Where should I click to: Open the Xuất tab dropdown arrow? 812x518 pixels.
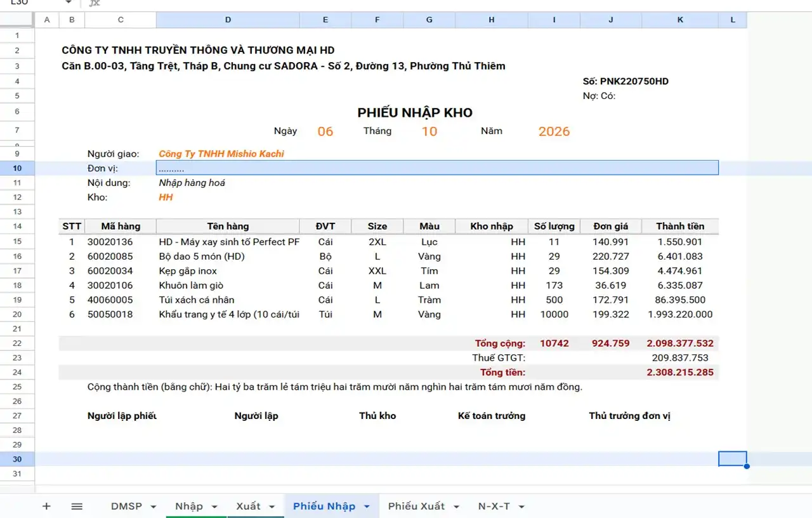272,507
